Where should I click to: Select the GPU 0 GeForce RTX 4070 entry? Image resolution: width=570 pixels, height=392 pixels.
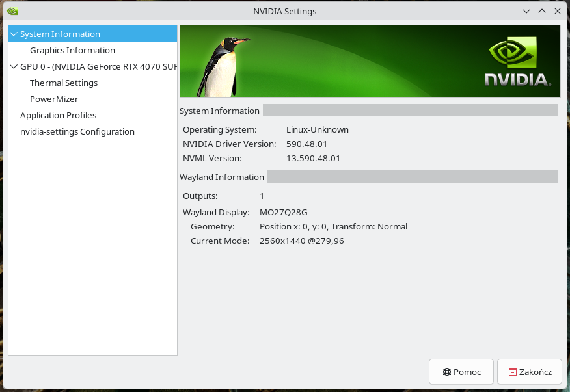pos(98,66)
